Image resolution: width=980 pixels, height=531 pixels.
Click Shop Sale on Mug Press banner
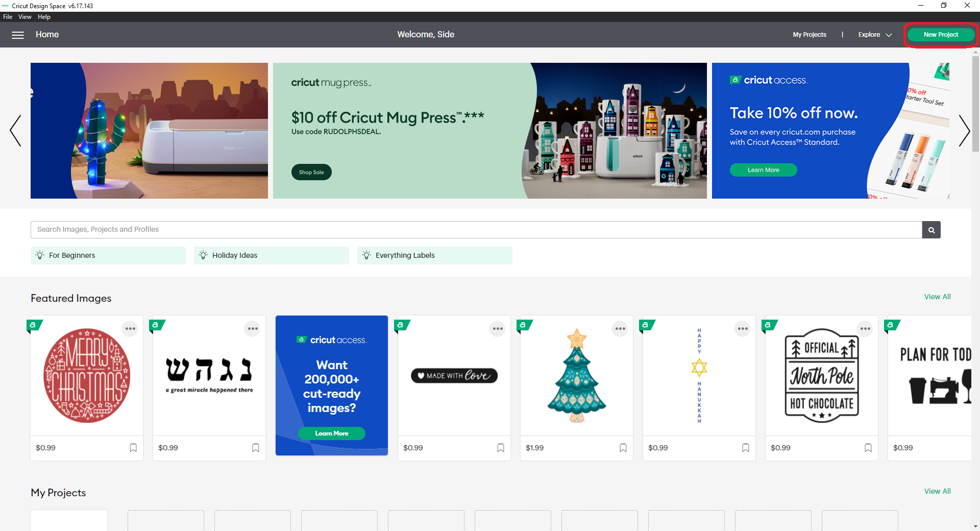tap(311, 172)
